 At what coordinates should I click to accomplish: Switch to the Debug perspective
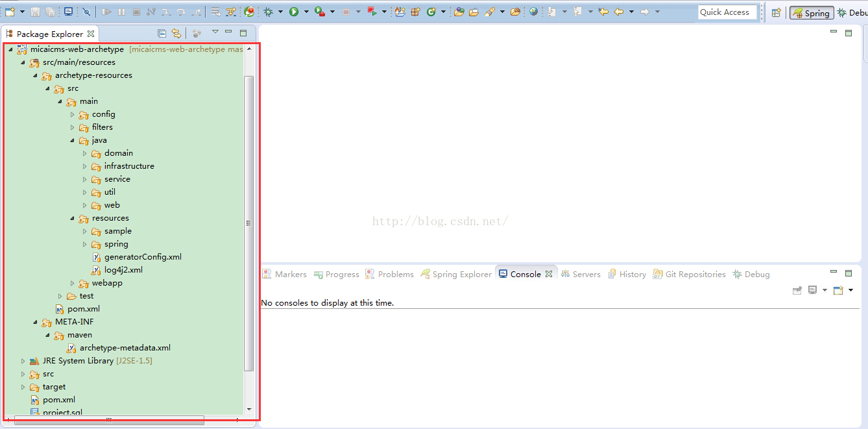click(852, 13)
